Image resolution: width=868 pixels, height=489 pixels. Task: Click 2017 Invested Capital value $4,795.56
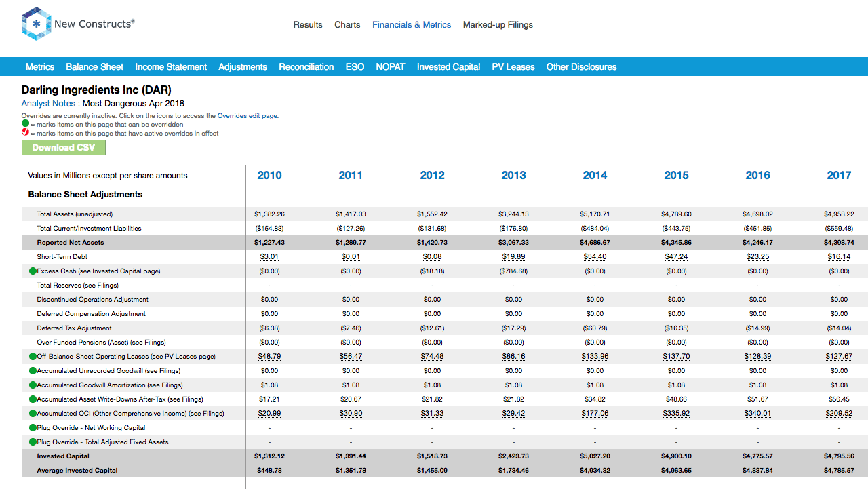coord(839,456)
